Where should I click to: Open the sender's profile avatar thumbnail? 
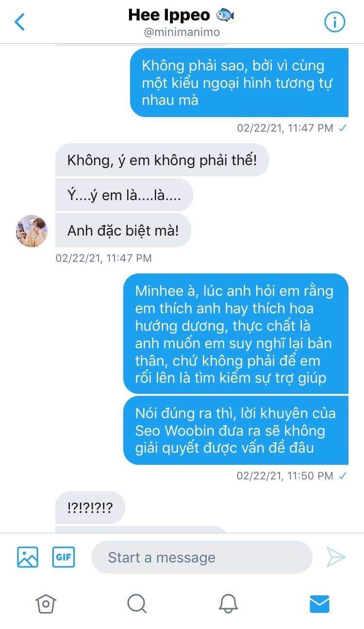tap(32, 231)
